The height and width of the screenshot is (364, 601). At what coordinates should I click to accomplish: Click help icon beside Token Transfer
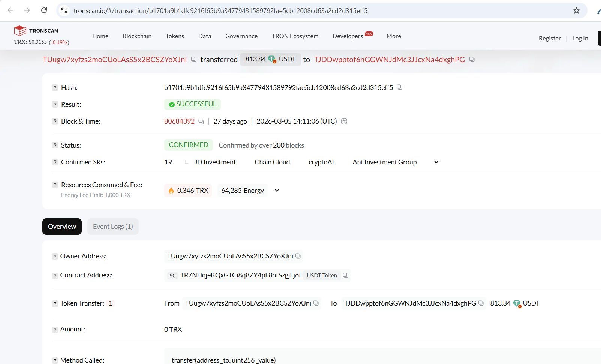pyautogui.click(x=55, y=304)
